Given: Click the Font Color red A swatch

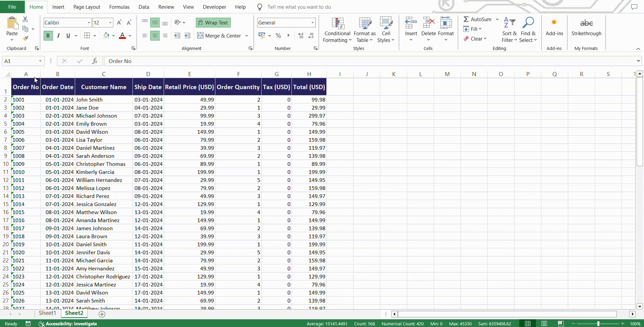Looking at the screenshot, I should (x=122, y=36).
